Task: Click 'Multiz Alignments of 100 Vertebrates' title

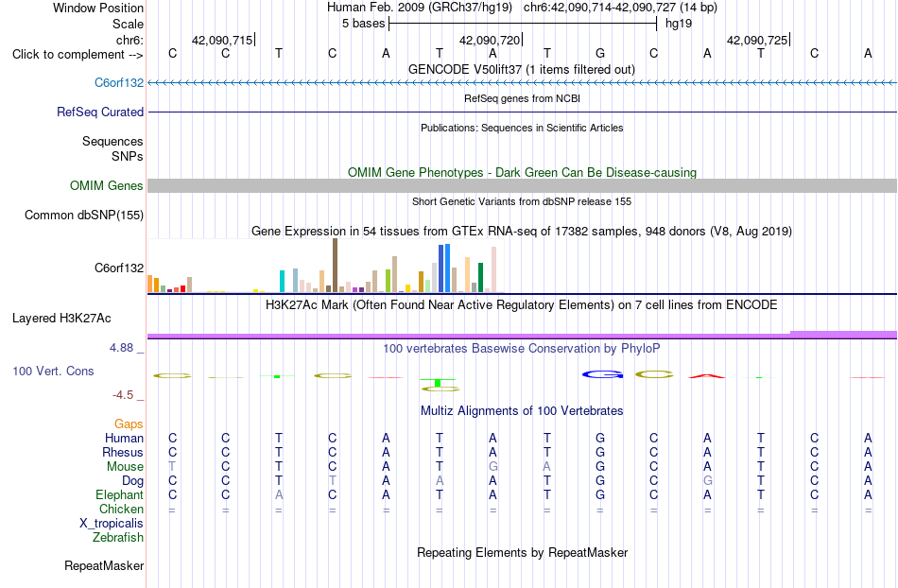Action: [x=522, y=410]
